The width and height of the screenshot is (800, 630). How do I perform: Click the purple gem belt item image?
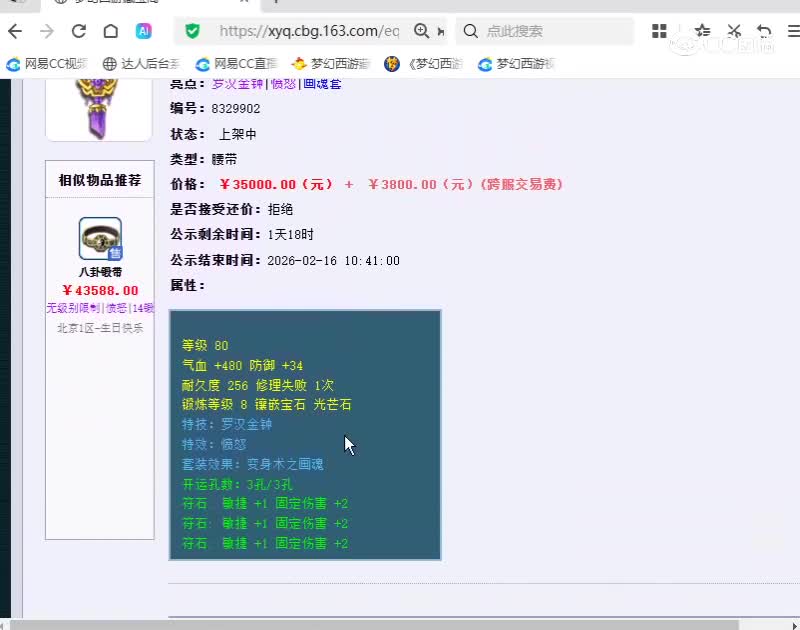pos(98,108)
